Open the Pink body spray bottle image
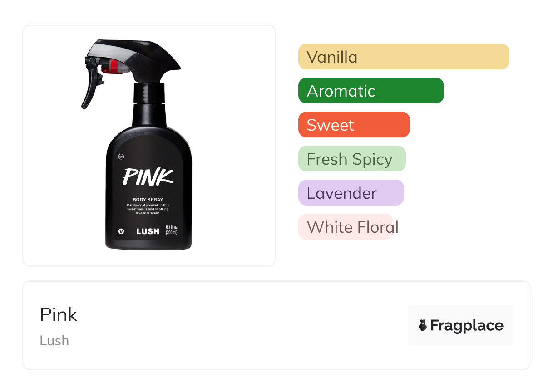Image resolution: width=553 pixels, height=392 pixels. click(149, 145)
